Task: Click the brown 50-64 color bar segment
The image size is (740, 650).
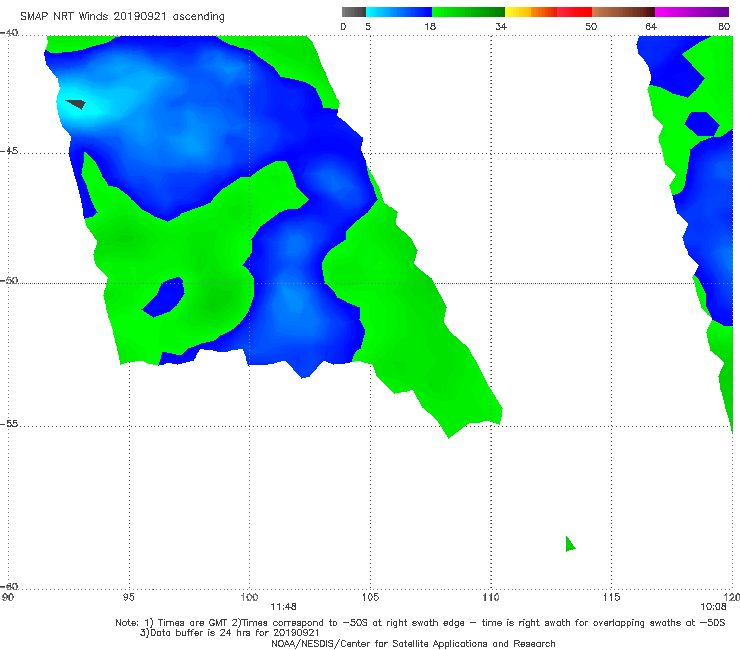Action: click(x=623, y=12)
